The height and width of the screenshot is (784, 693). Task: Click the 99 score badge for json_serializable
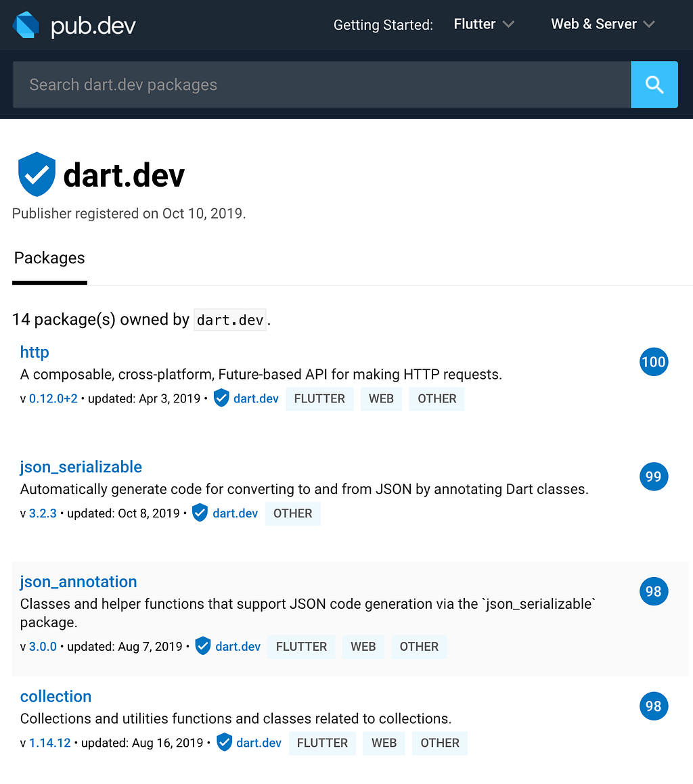pos(654,476)
